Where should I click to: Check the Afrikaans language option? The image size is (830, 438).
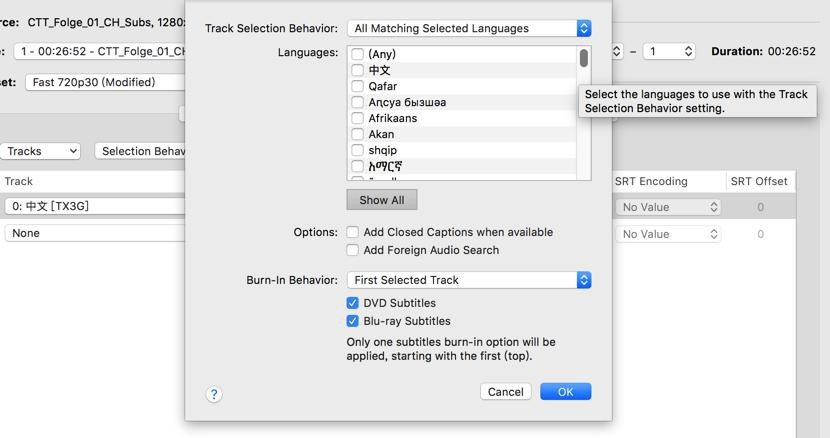pyautogui.click(x=357, y=118)
